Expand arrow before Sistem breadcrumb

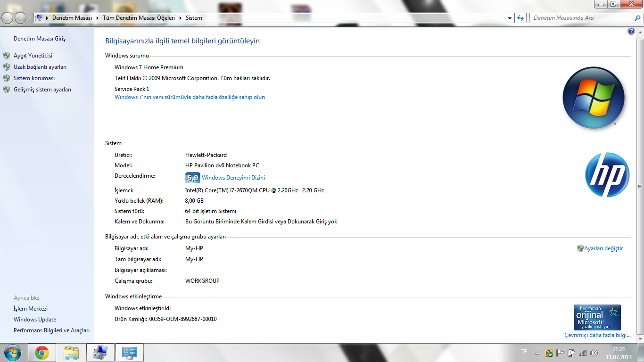(x=181, y=18)
